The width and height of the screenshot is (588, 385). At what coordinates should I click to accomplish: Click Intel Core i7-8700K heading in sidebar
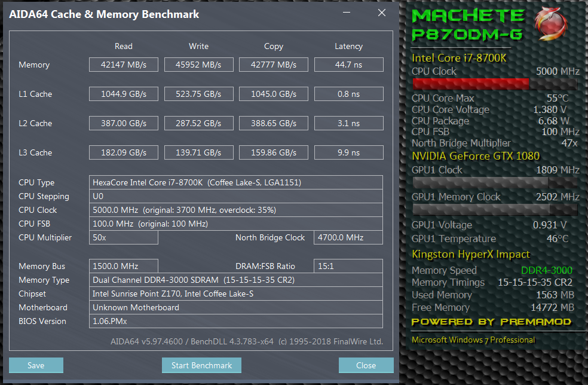point(459,58)
